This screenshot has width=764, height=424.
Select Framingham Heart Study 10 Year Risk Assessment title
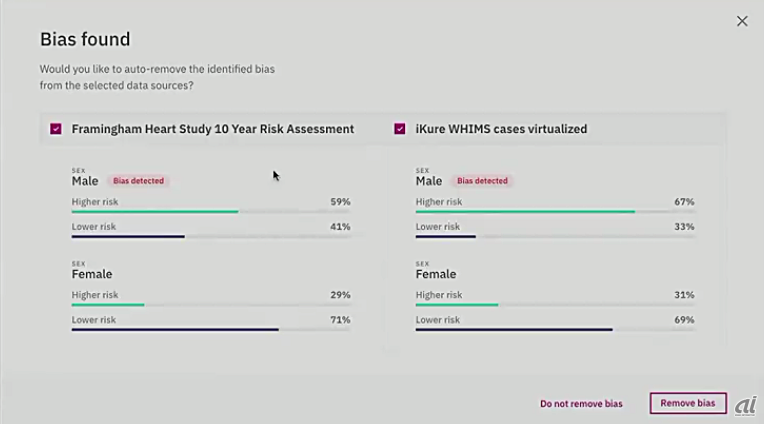[x=213, y=129]
